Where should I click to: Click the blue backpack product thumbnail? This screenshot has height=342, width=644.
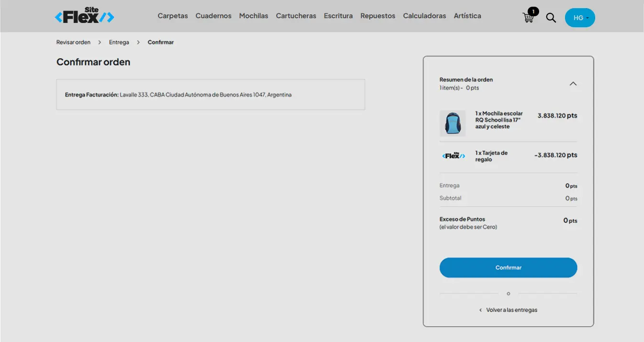[452, 123]
